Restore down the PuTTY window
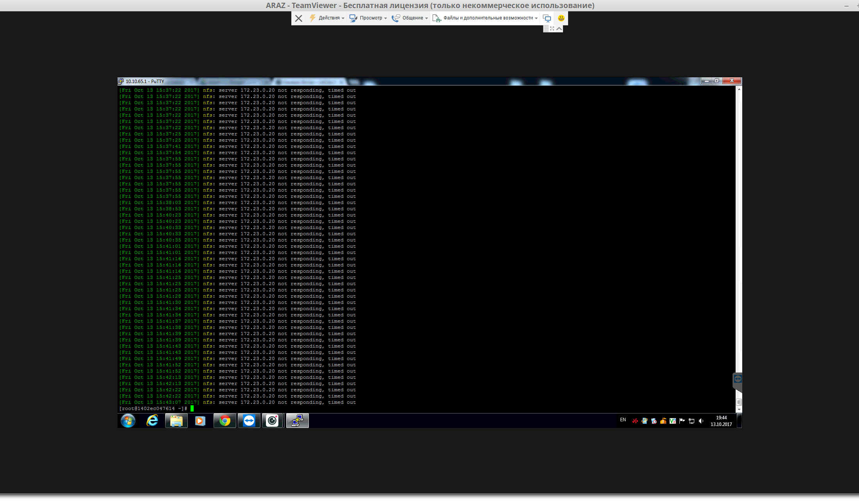 click(717, 81)
